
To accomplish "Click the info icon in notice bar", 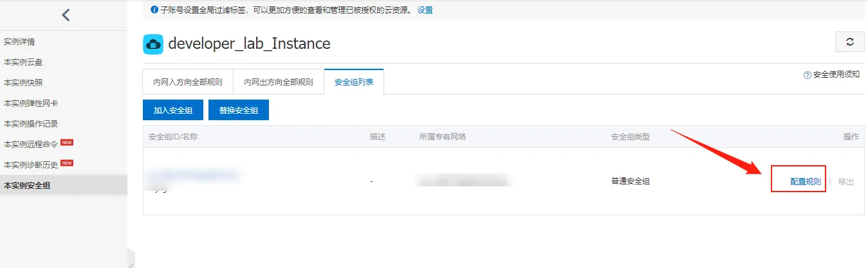I will pos(154,10).
